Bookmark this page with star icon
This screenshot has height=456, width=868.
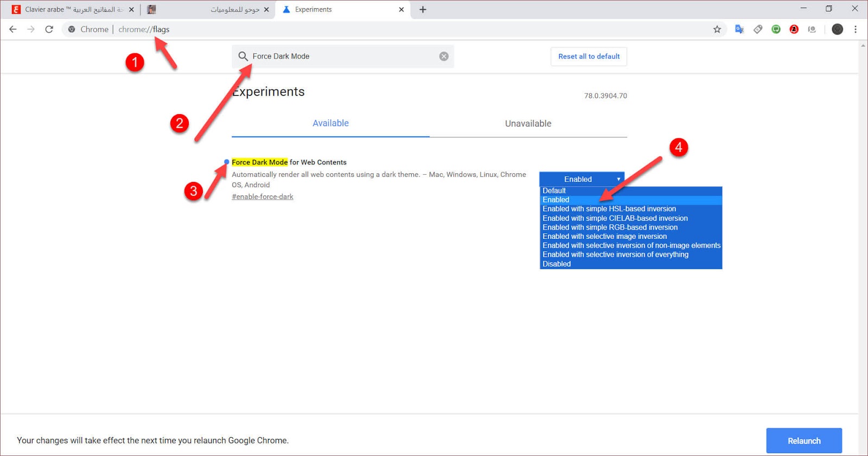pyautogui.click(x=717, y=29)
